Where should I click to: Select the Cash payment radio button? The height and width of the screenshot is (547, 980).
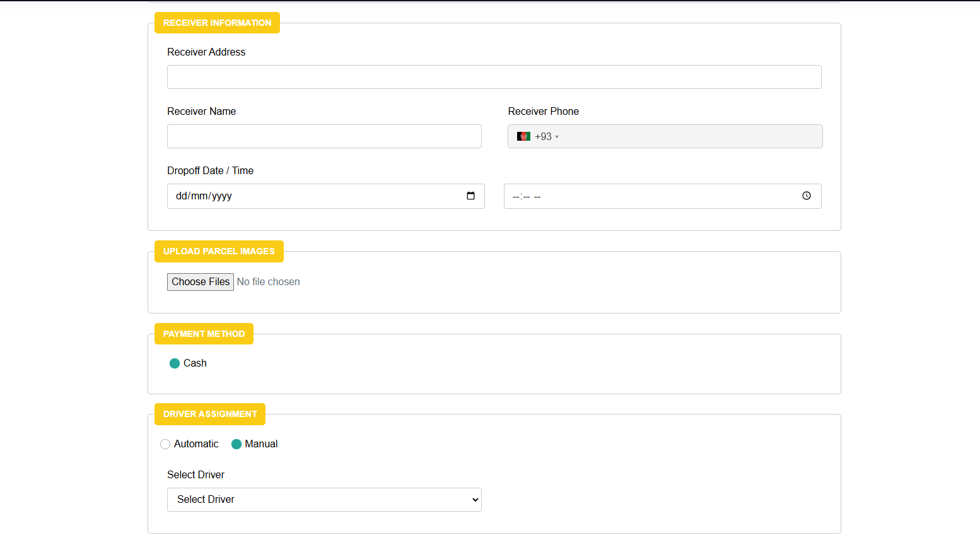point(175,363)
